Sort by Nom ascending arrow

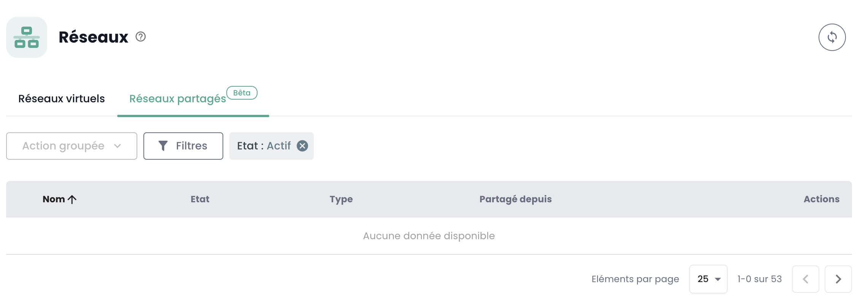72,199
